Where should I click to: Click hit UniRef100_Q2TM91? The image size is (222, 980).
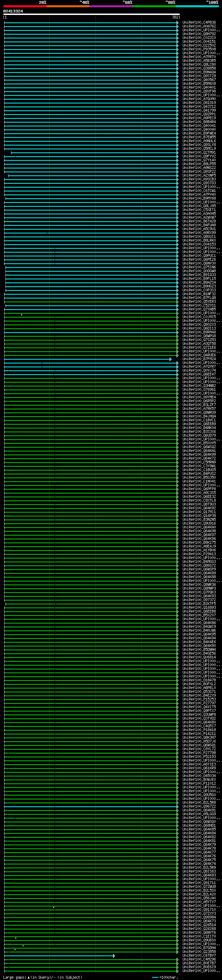[199, 153]
